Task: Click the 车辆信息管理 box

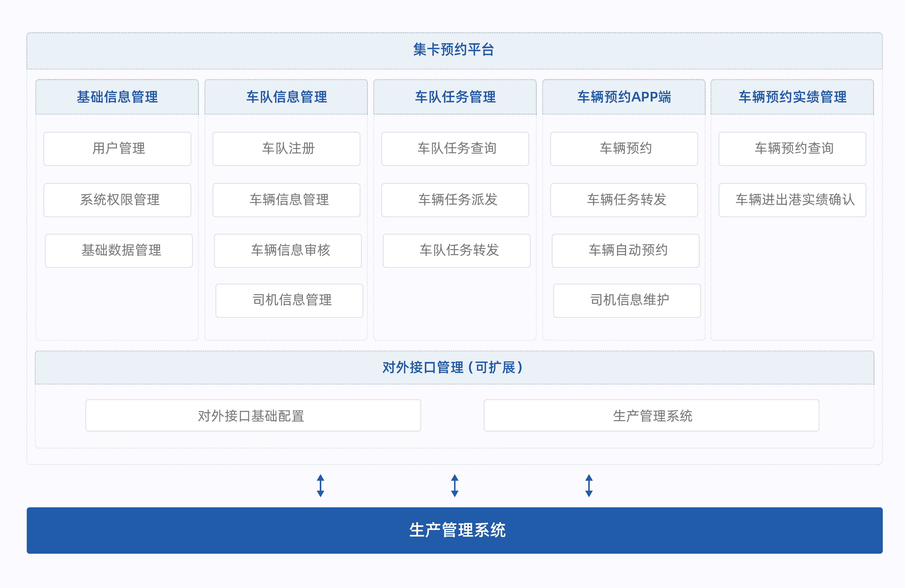Action: click(x=286, y=200)
